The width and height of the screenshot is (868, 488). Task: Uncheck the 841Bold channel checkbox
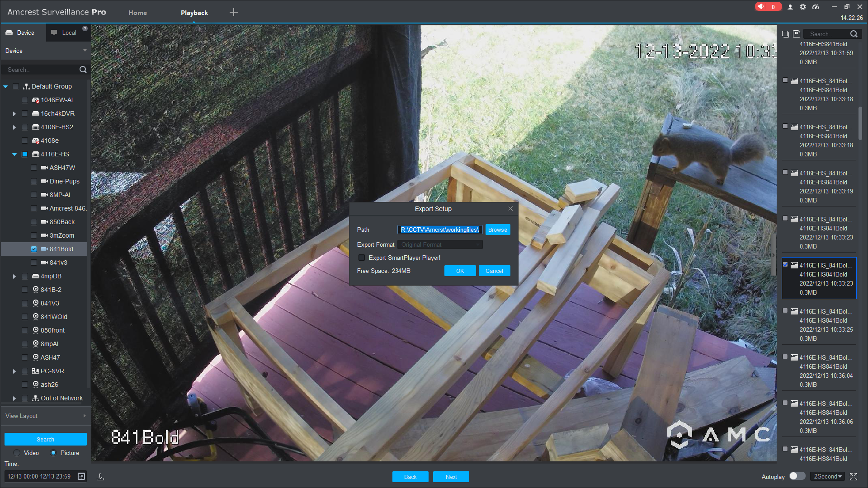[x=34, y=249]
